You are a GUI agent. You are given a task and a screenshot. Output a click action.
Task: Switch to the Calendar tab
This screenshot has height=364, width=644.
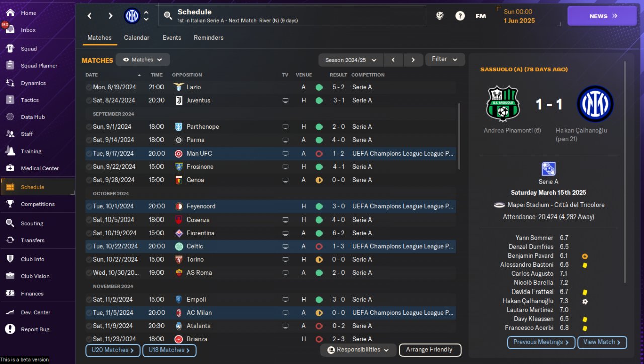(136, 38)
